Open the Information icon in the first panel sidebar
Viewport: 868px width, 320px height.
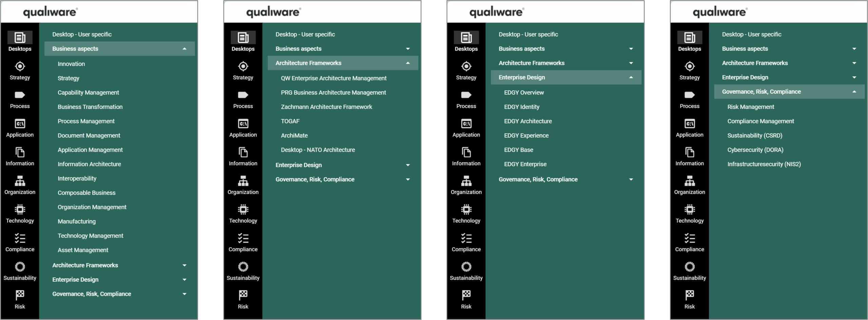tap(20, 152)
